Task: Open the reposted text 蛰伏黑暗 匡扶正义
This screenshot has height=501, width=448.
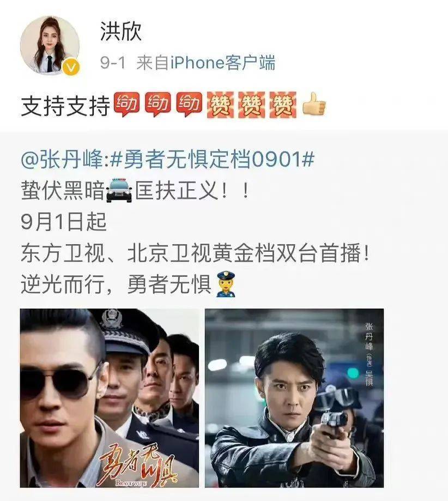Action: coord(135,191)
